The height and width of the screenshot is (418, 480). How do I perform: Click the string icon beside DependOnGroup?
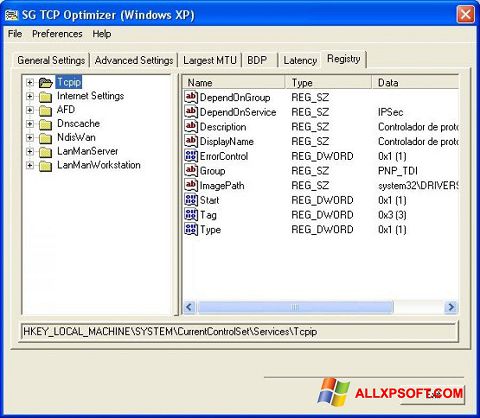point(191,97)
